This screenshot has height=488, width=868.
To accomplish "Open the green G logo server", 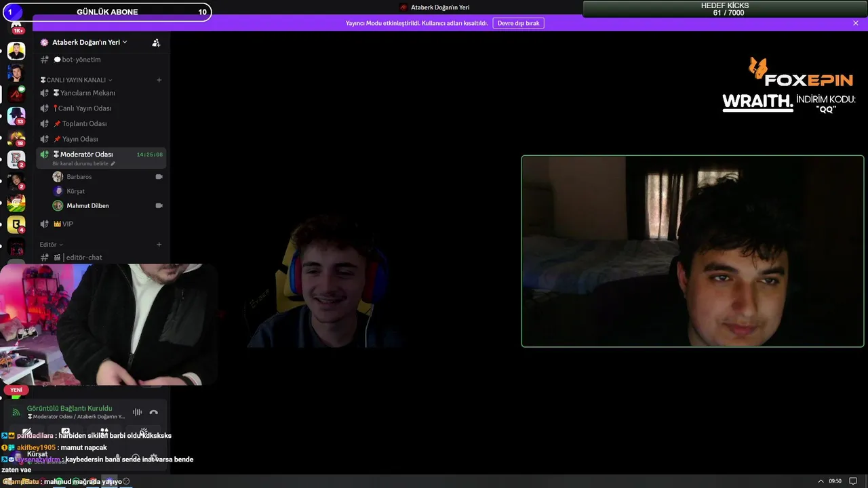I will 16,203.
